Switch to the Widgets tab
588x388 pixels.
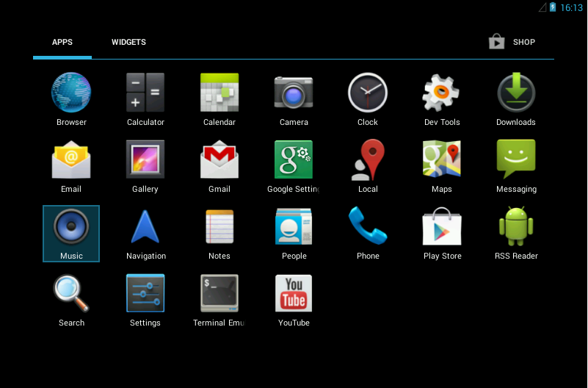pyautogui.click(x=128, y=42)
